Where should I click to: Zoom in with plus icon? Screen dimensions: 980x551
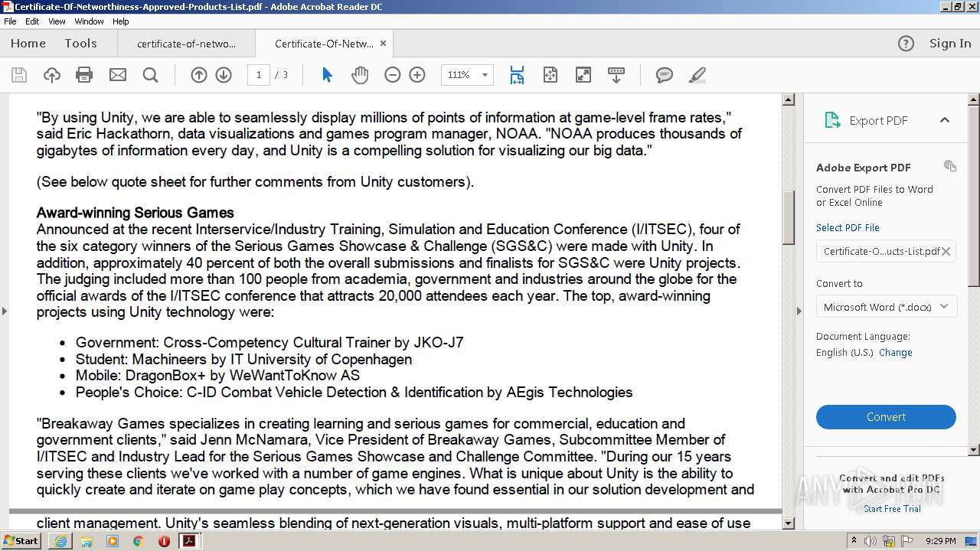(417, 75)
